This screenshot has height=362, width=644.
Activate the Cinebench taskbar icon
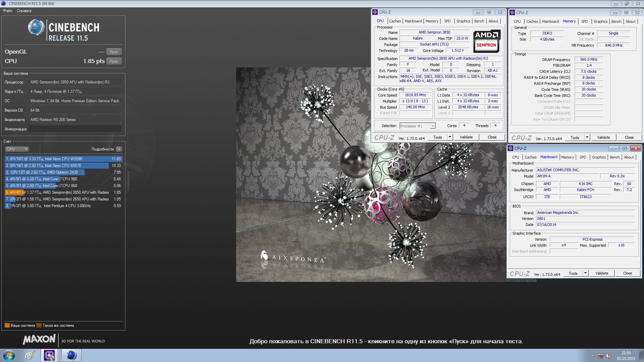coord(71,355)
